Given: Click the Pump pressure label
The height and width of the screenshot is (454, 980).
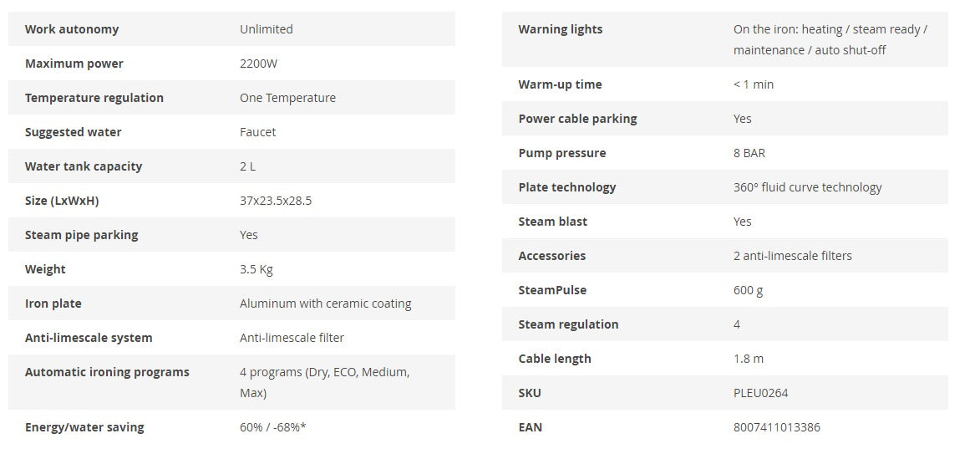Looking at the screenshot, I should 562,153.
